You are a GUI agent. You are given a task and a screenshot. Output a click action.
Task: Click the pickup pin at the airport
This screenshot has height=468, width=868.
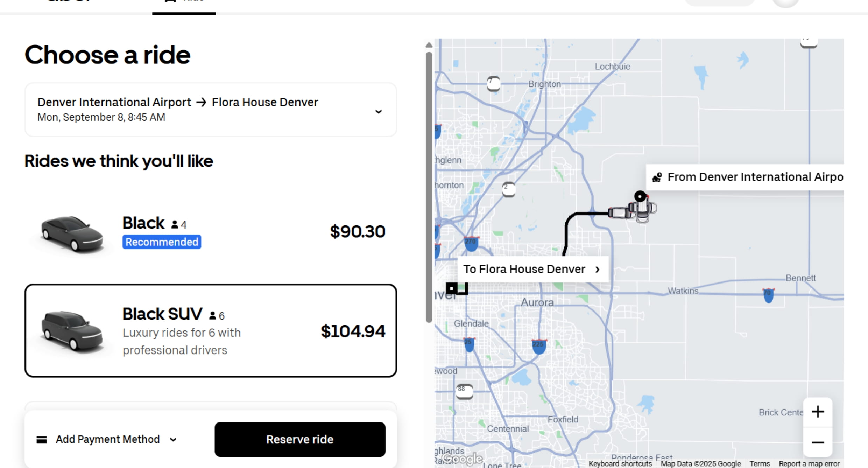click(x=640, y=196)
